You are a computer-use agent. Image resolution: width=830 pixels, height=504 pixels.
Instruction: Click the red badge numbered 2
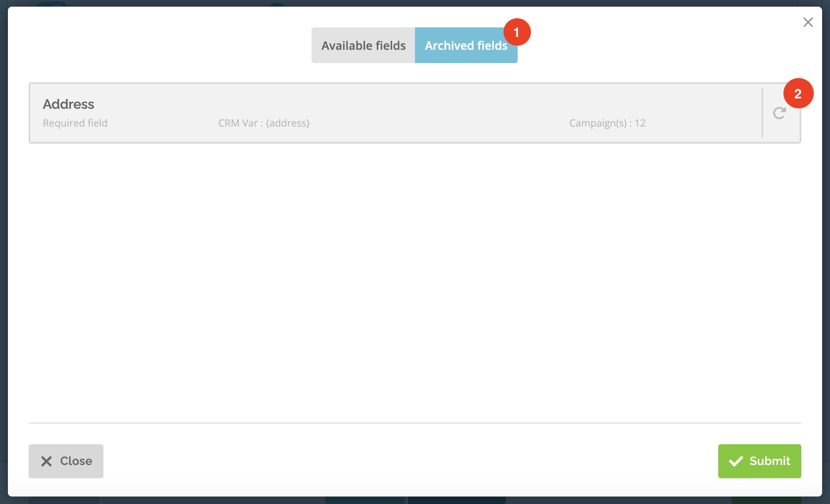798,93
